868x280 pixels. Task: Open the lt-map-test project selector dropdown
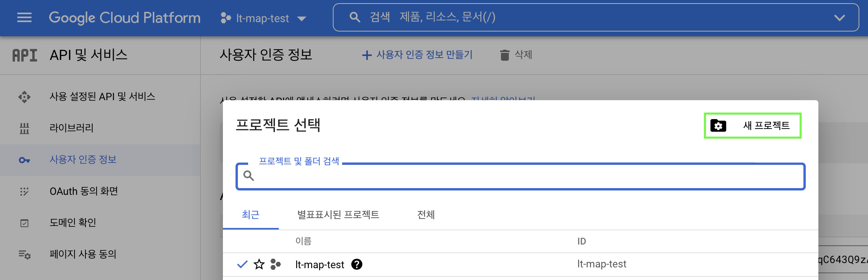263,18
